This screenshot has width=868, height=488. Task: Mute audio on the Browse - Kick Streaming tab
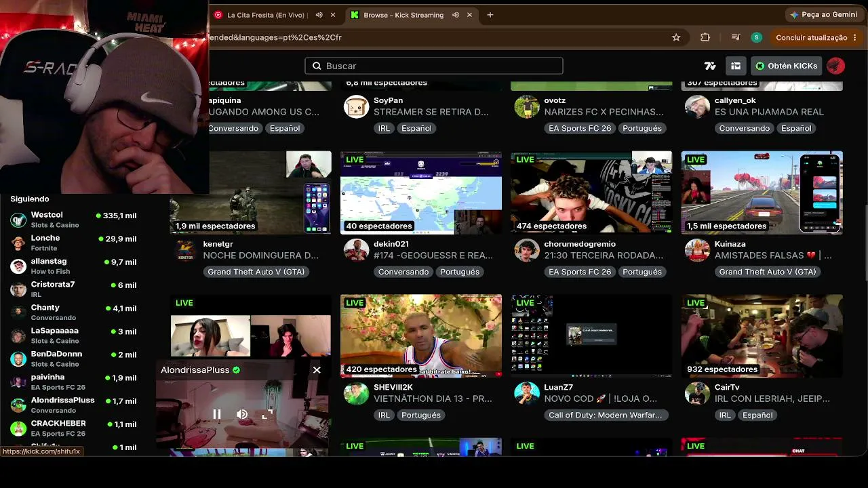(x=456, y=15)
